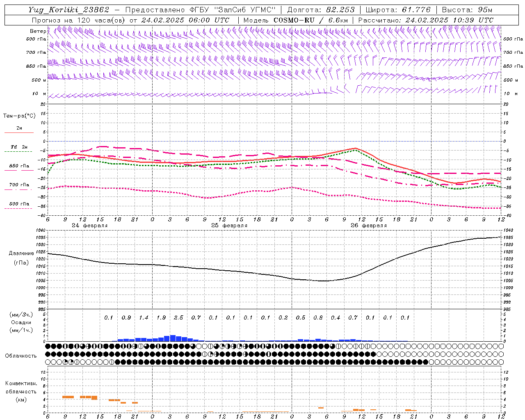Click the Долгота: 82.253 header field
The image size is (525, 420).
point(320,10)
